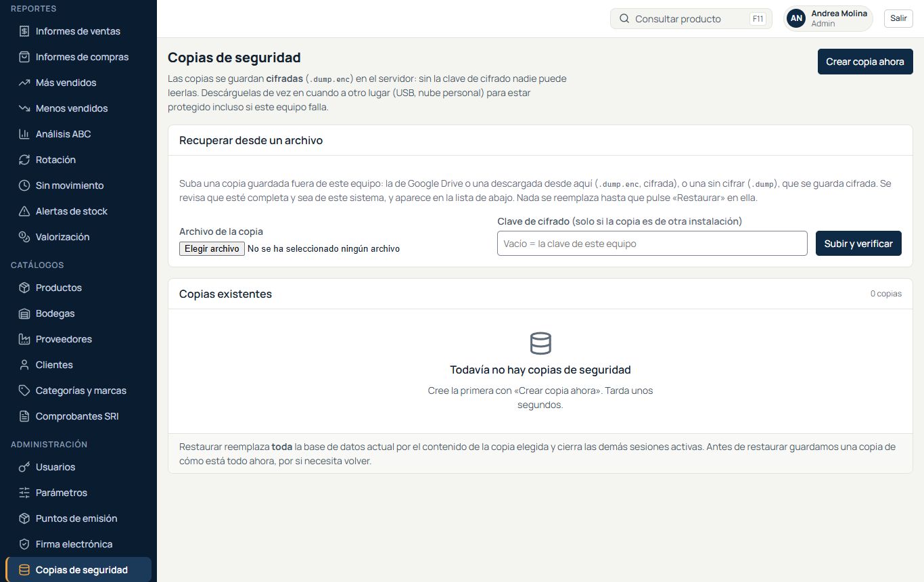Click the Consultar producto search box

tap(691, 19)
